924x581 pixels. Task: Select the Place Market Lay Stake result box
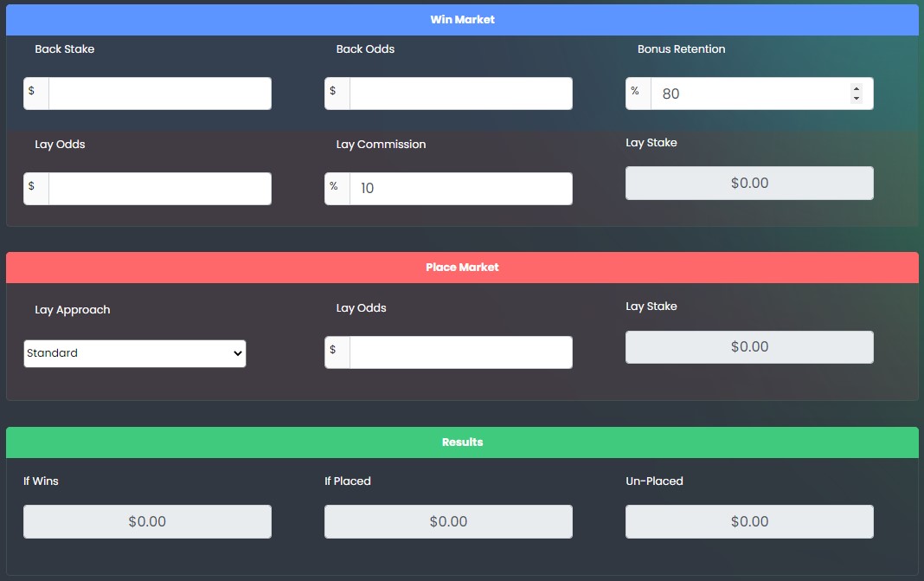point(749,347)
